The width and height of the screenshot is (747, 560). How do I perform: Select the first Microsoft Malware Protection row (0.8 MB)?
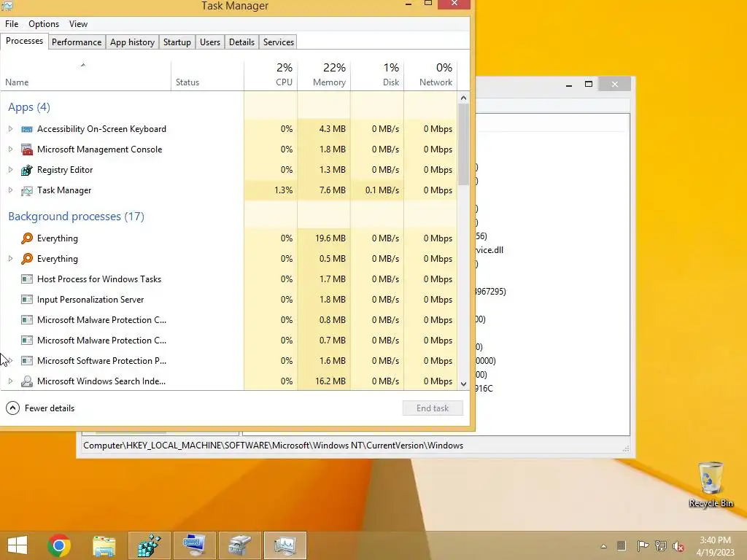(228, 320)
